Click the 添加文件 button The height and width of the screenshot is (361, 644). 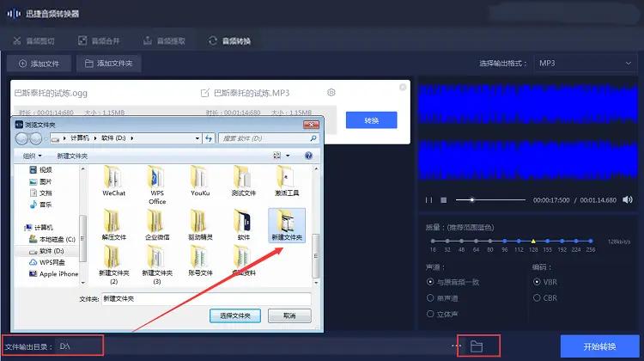tap(39, 64)
